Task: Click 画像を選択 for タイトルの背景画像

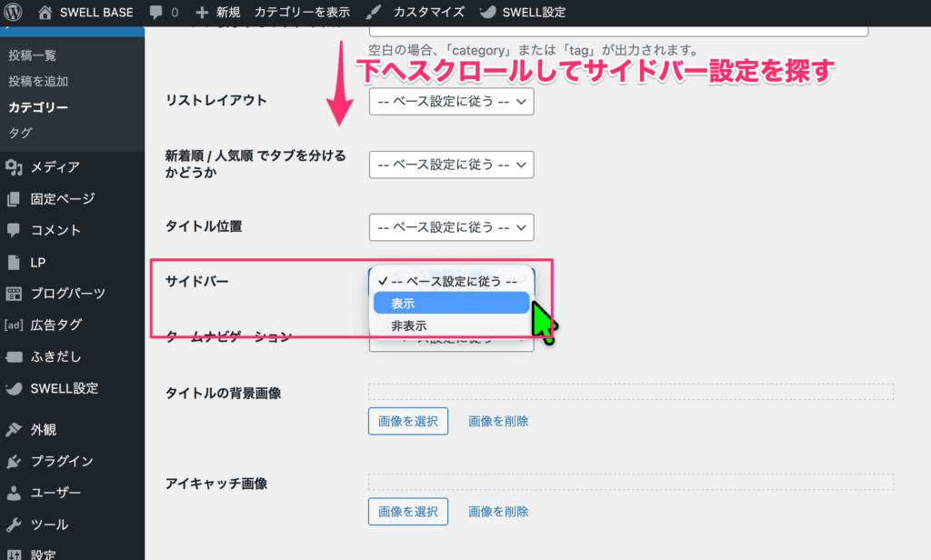Action: pyautogui.click(x=407, y=421)
